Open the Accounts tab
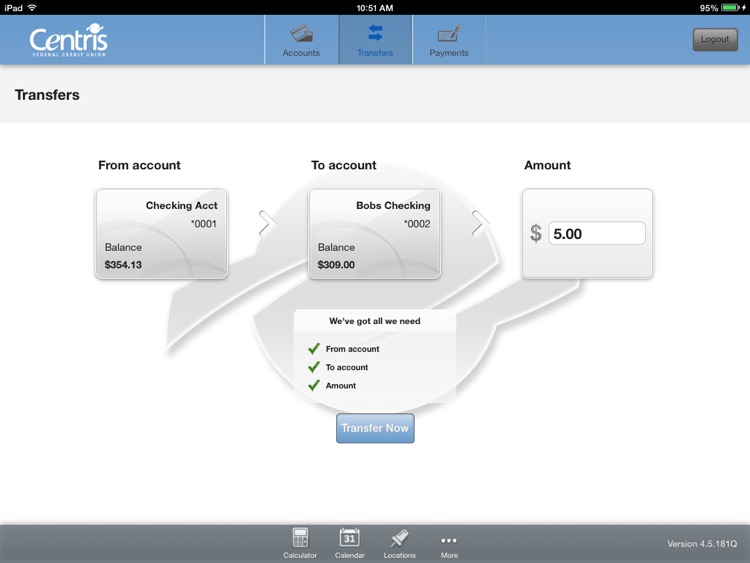The height and width of the screenshot is (563, 750). tap(301, 40)
